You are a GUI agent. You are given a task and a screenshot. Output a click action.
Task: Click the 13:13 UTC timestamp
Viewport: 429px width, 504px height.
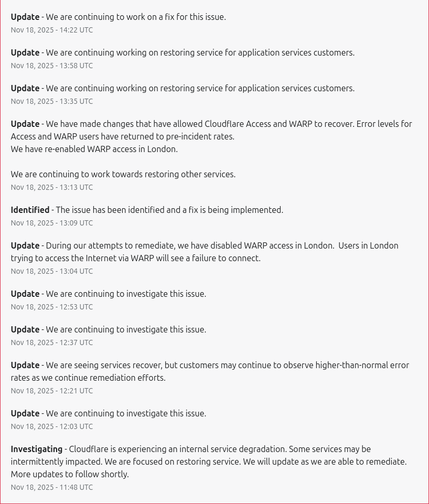(x=52, y=187)
